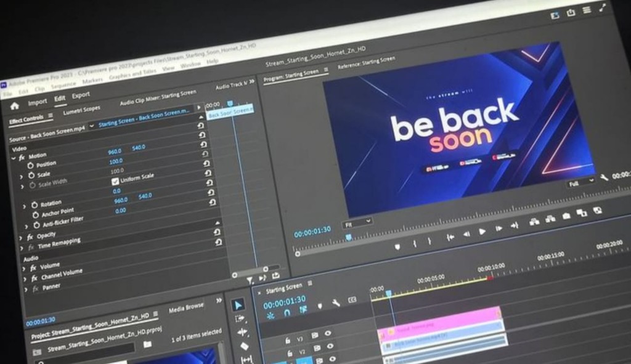
Task: Click the Effect Controls filter funnel icon
Action: pyautogui.click(x=250, y=280)
